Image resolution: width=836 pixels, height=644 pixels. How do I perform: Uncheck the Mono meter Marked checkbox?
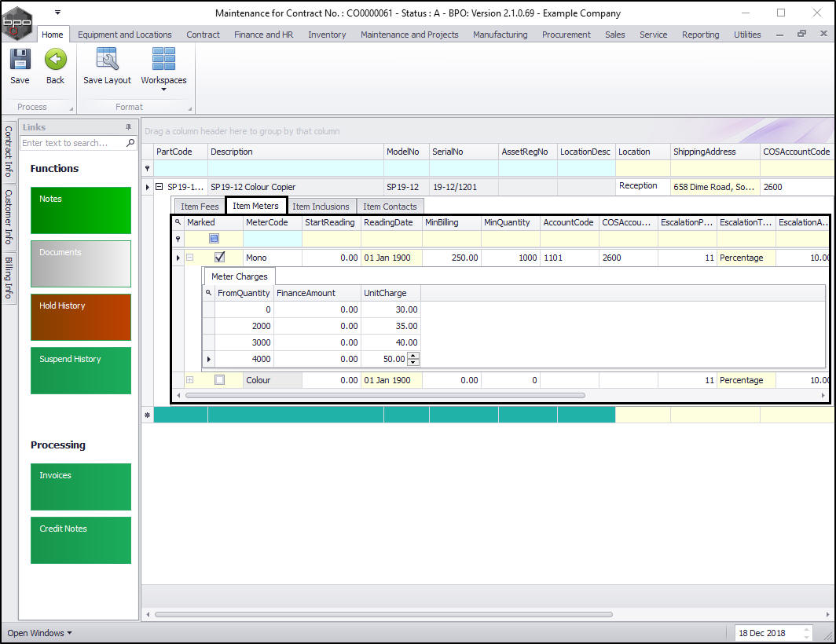220,257
